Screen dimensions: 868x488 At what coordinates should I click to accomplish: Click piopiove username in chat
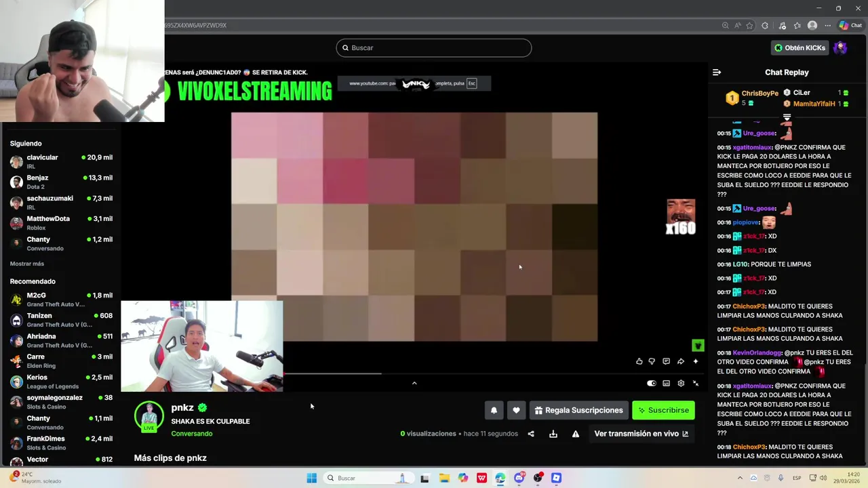(x=745, y=222)
